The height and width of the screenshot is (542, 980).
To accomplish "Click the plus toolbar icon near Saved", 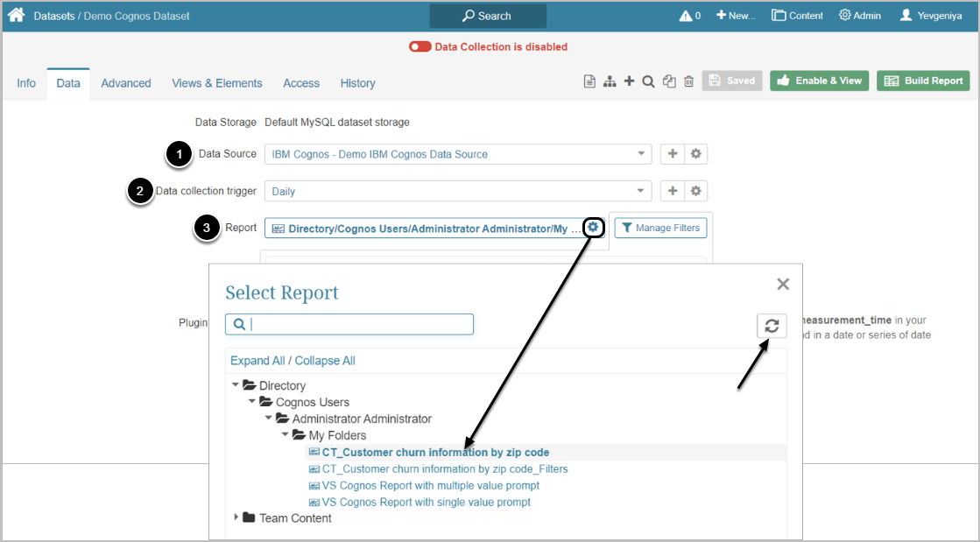I will 630,81.
